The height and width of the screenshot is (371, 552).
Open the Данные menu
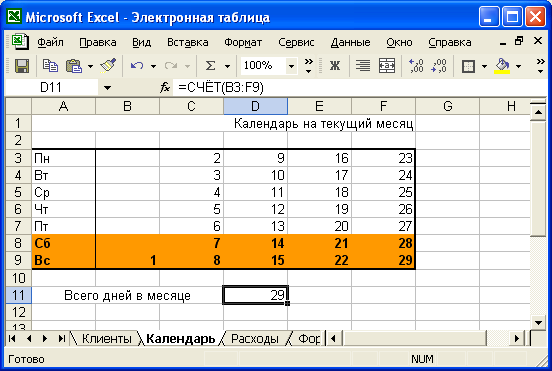(x=350, y=42)
